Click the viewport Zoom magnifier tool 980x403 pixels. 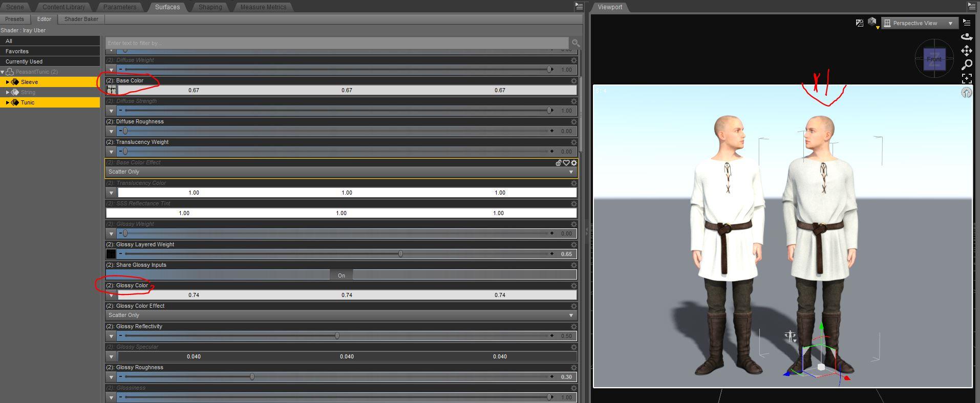(x=967, y=65)
